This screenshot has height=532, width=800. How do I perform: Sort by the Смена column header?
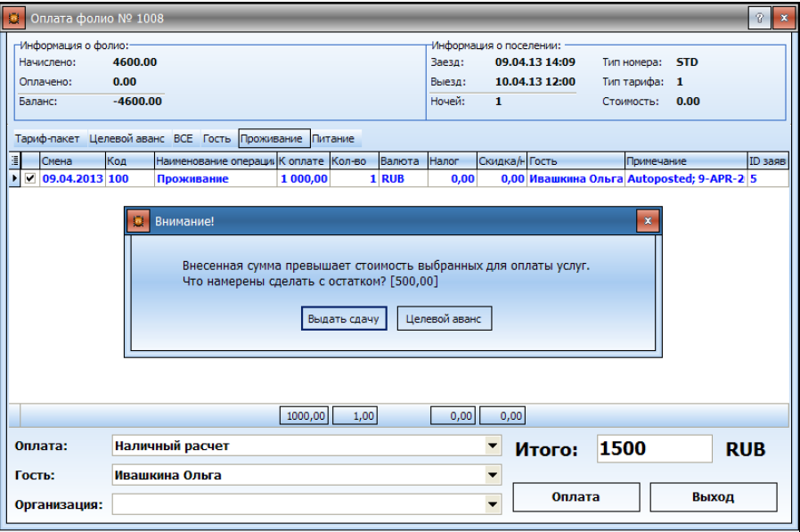pos(72,160)
